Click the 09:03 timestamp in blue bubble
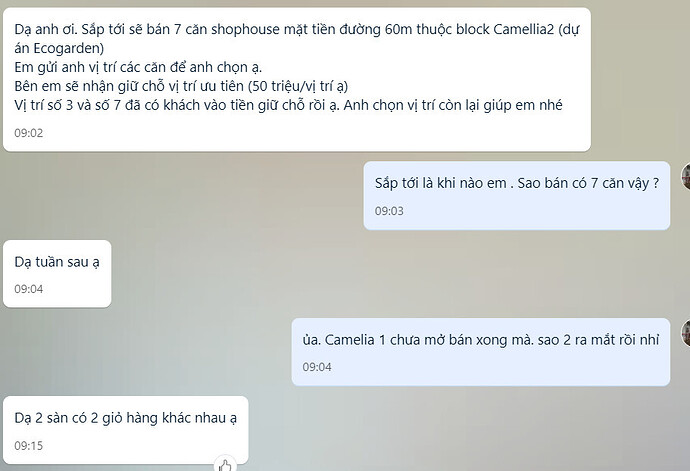This screenshot has width=690, height=471. click(389, 211)
